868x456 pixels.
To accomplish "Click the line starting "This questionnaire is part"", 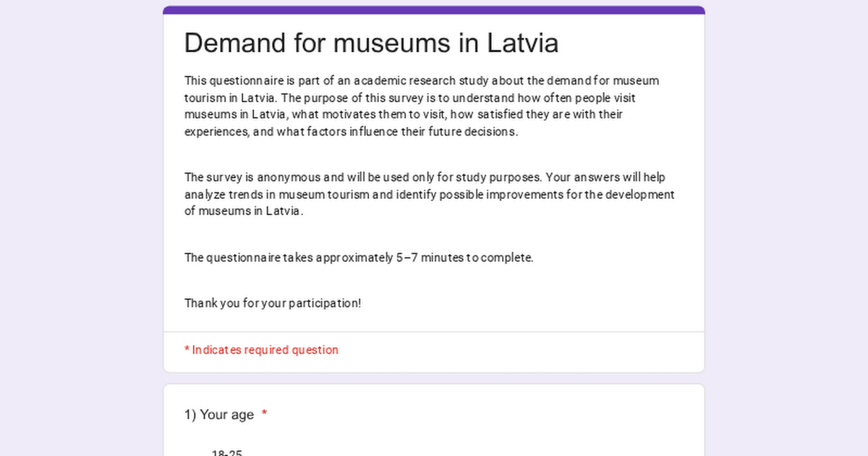I will click(x=421, y=81).
